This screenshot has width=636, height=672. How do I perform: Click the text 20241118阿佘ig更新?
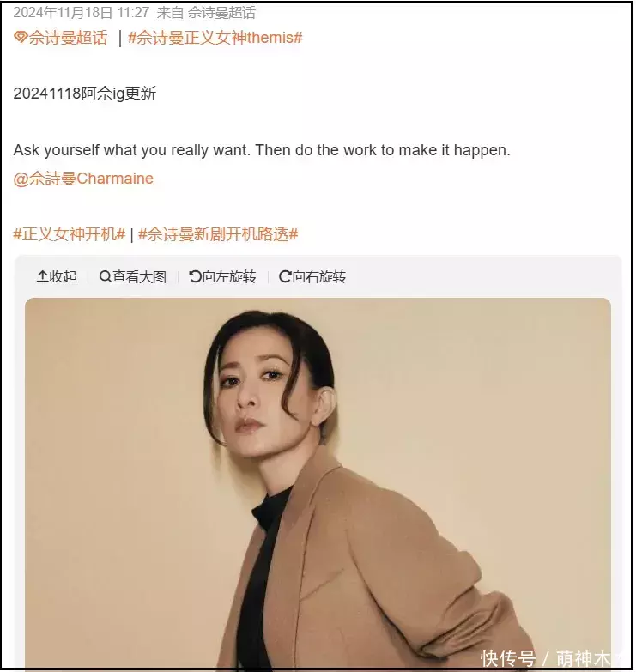(x=85, y=94)
